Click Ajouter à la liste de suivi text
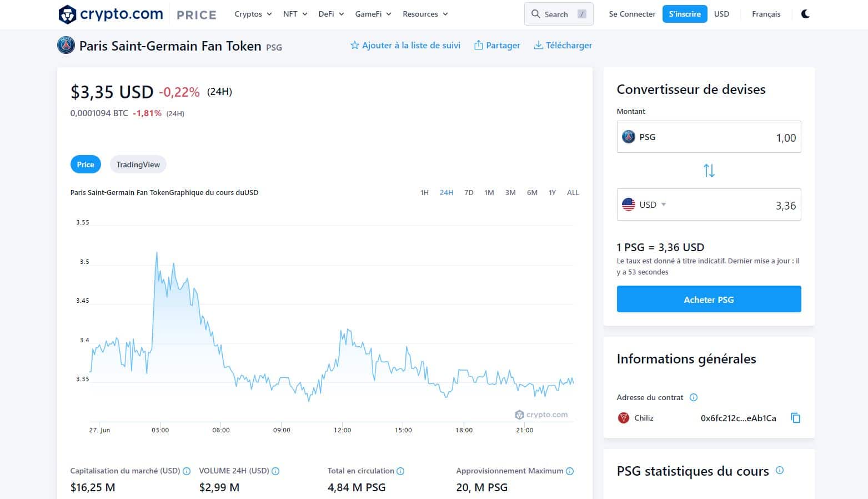This screenshot has width=868, height=499. (x=411, y=46)
